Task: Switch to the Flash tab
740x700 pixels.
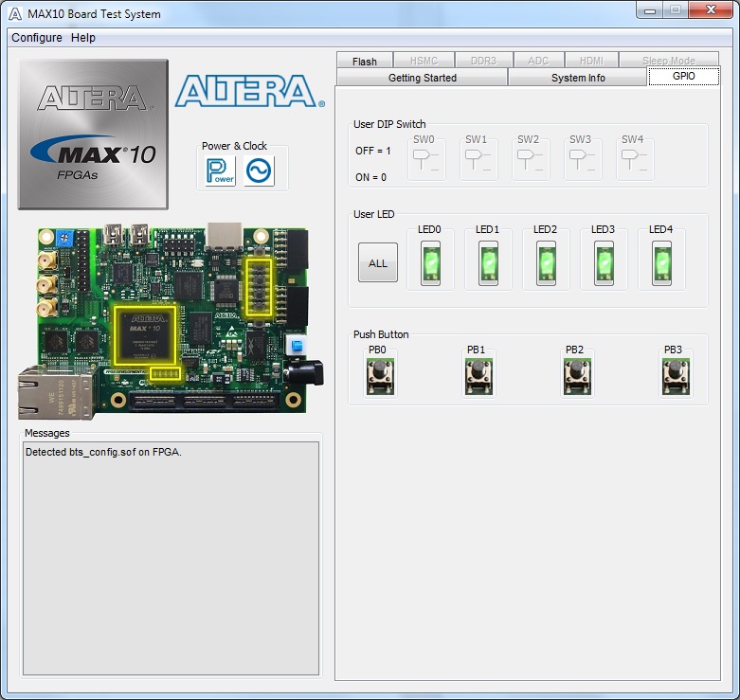Action: (x=365, y=61)
